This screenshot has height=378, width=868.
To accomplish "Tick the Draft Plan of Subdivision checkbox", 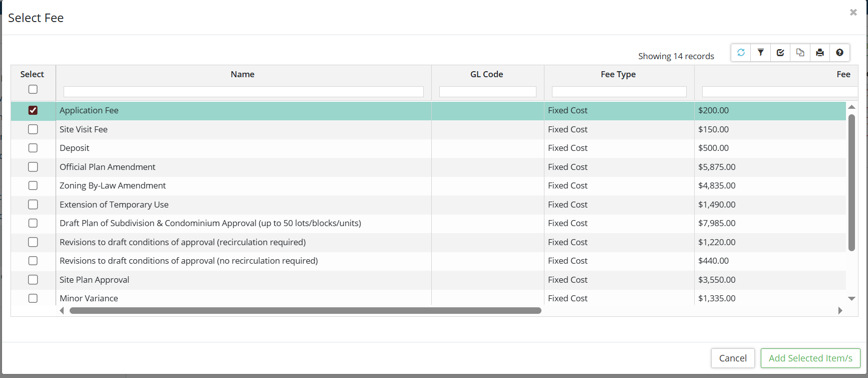I will click(33, 223).
